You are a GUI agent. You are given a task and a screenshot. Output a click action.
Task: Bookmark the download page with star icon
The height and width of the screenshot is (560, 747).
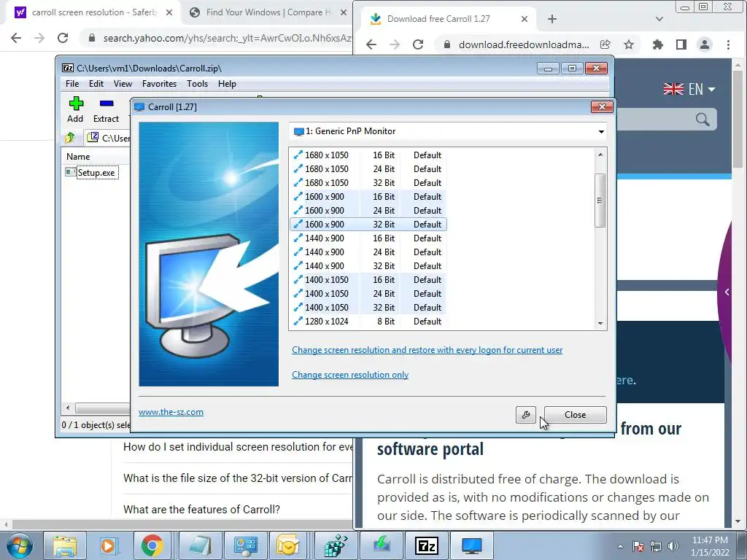pos(629,44)
